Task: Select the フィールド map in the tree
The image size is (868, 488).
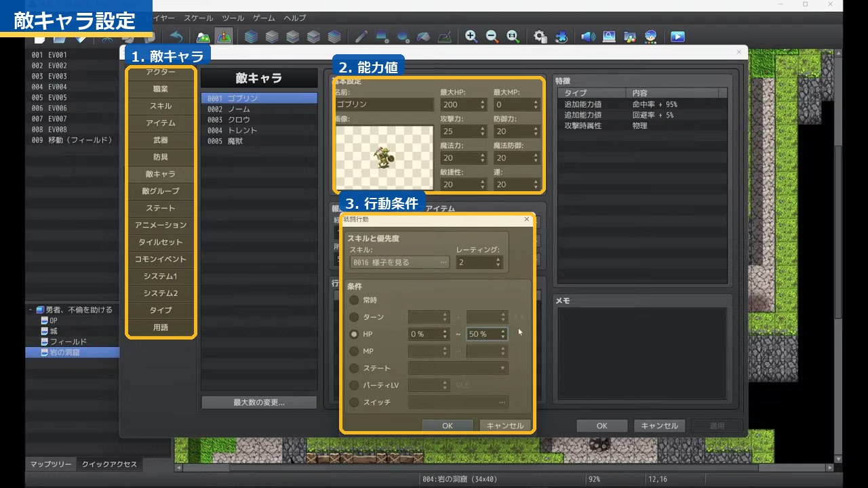Action: (68, 342)
